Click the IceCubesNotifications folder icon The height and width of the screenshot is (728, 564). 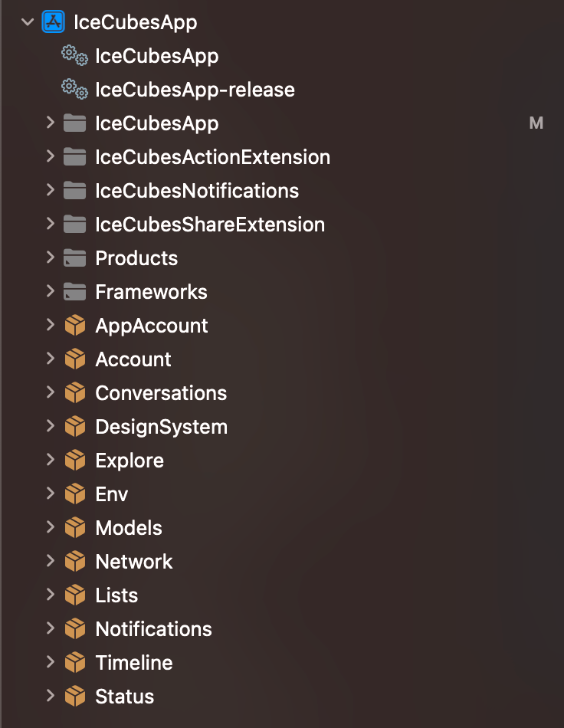click(x=75, y=190)
